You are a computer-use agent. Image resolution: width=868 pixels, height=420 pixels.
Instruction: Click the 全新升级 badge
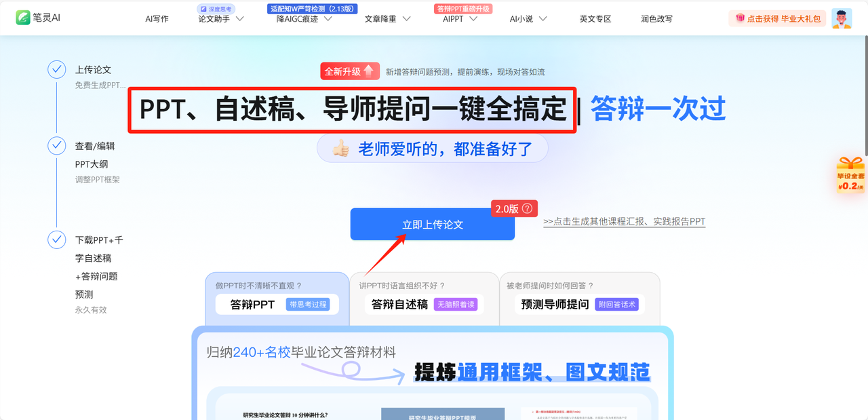[351, 71]
